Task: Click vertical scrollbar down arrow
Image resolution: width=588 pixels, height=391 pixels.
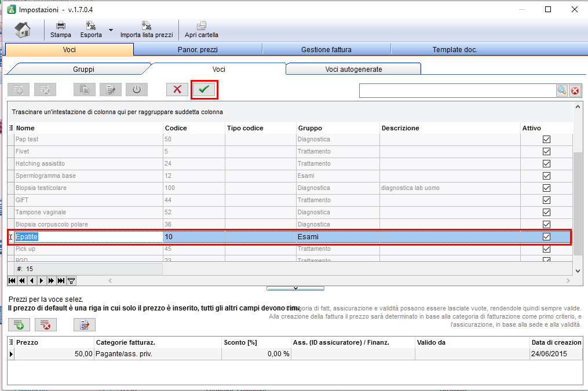Action: [578, 271]
